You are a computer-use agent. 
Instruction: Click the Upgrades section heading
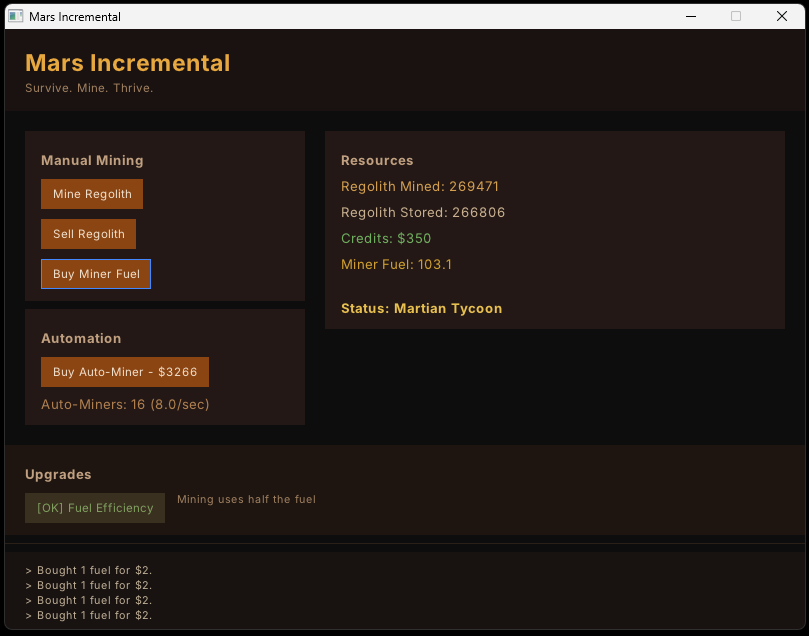coord(58,475)
